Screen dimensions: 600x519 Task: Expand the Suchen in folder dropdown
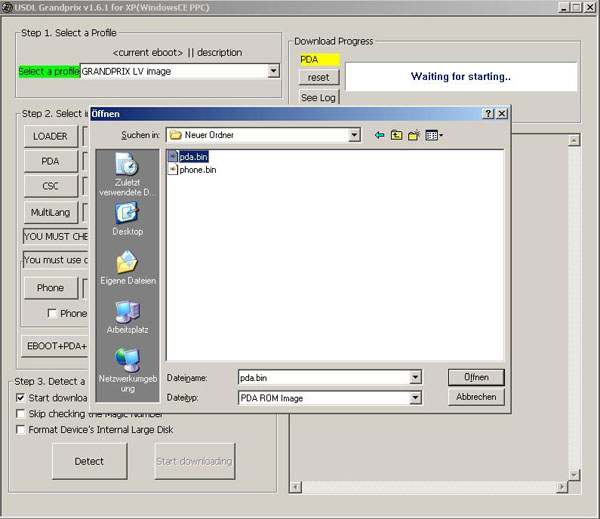(357, 135)
